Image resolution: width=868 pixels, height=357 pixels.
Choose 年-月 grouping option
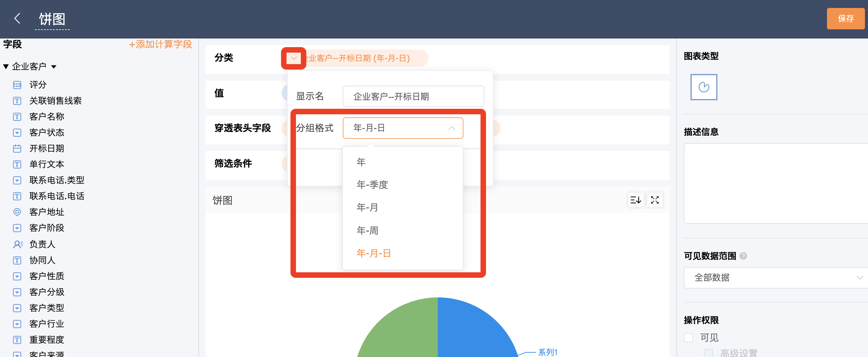tap(402, 207)
